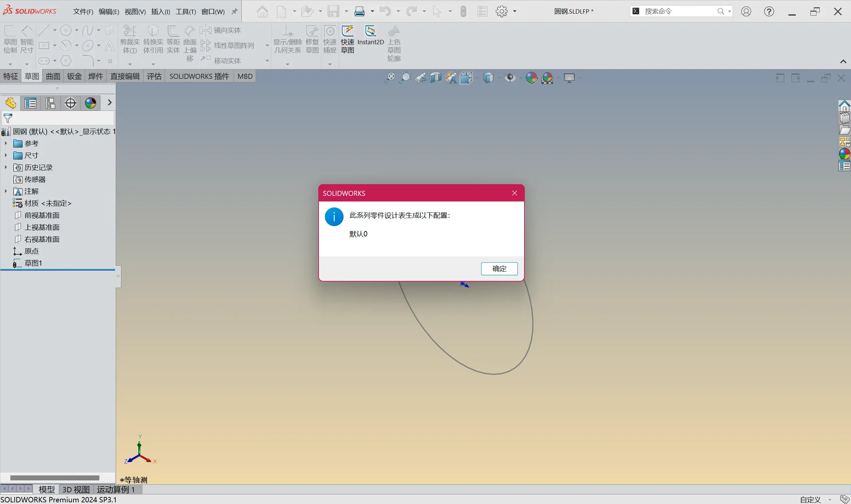Toggle the Hide/Show Items eye icon
Viewport: 851px width, 504px height.
(x=509, y=78)
